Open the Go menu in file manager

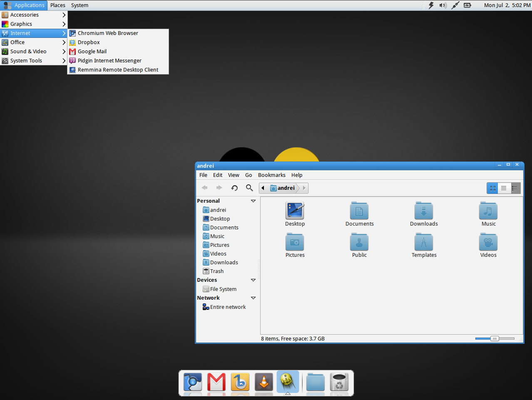(249, 175)
